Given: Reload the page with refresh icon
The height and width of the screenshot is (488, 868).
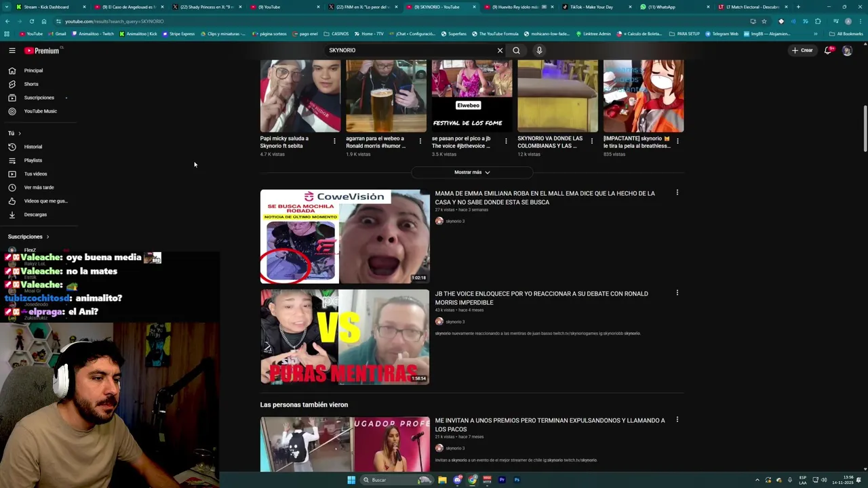Looking at the screenshot, I should (31, 21).
